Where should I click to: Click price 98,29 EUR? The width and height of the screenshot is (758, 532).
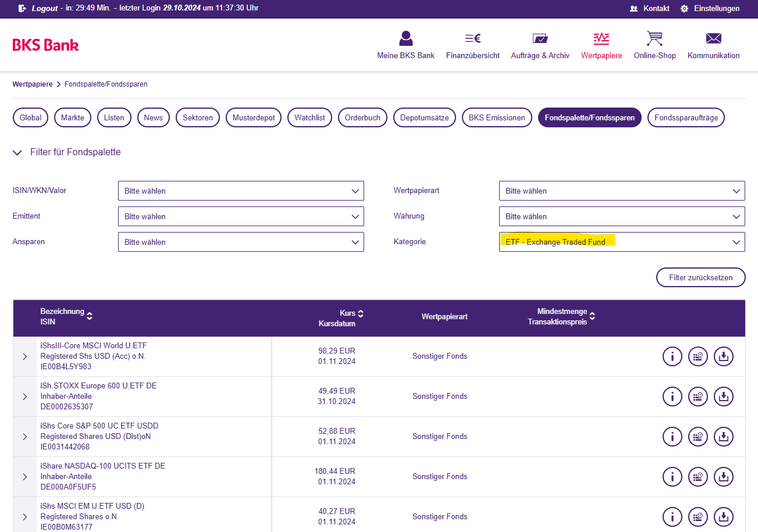[337, 351]
